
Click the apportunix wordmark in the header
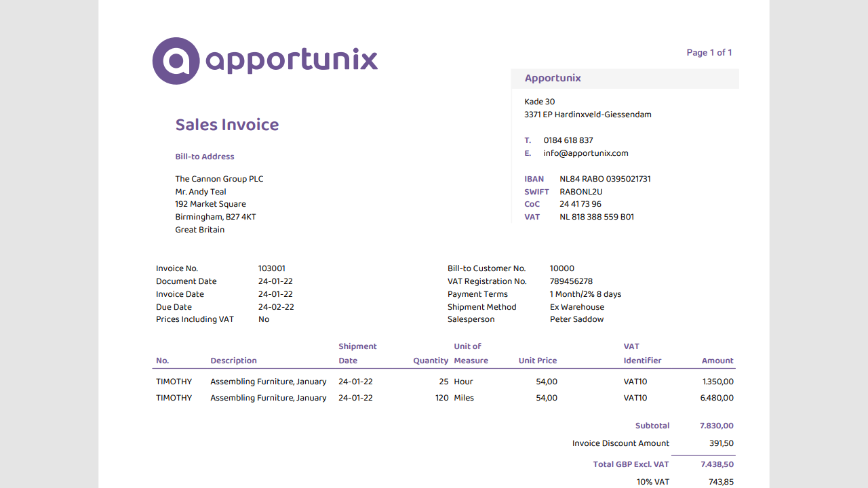[x=292, y=61]
